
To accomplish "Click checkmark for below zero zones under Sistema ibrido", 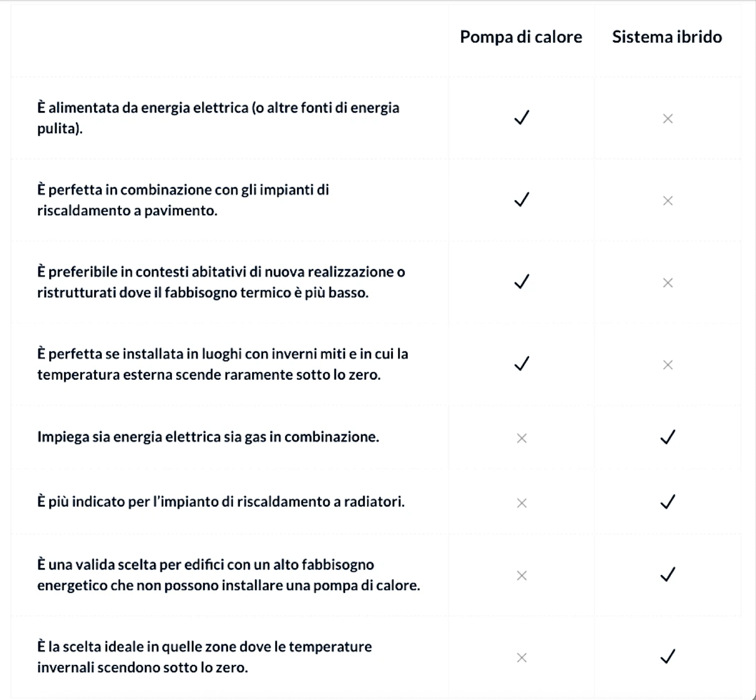I will click(x=668, y=656).
